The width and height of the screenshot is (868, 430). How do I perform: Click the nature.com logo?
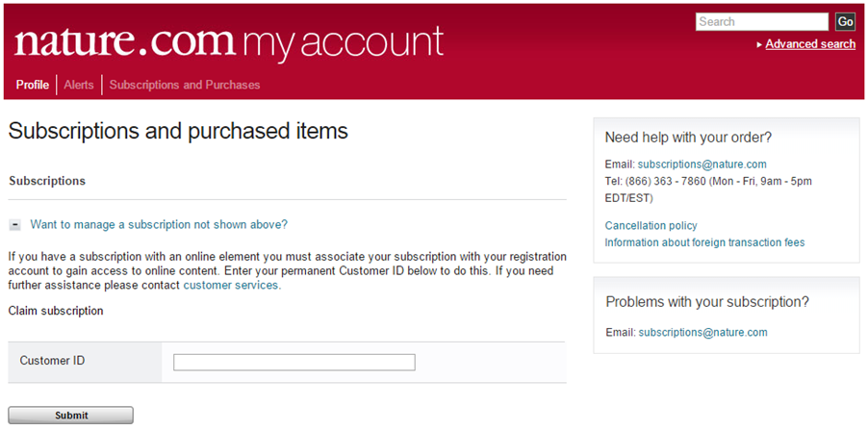click(126, 42)
